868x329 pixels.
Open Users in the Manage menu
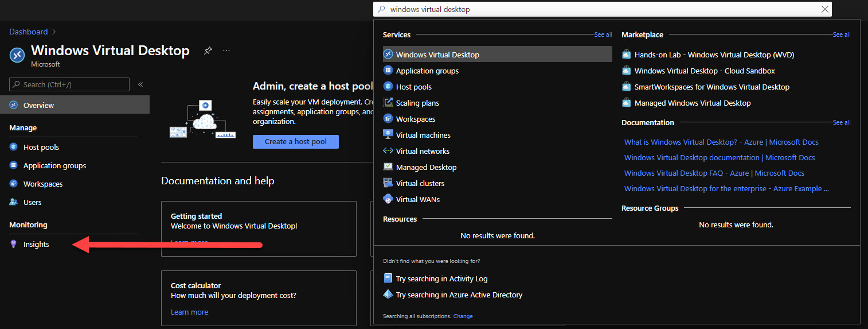tap(32, 202)
